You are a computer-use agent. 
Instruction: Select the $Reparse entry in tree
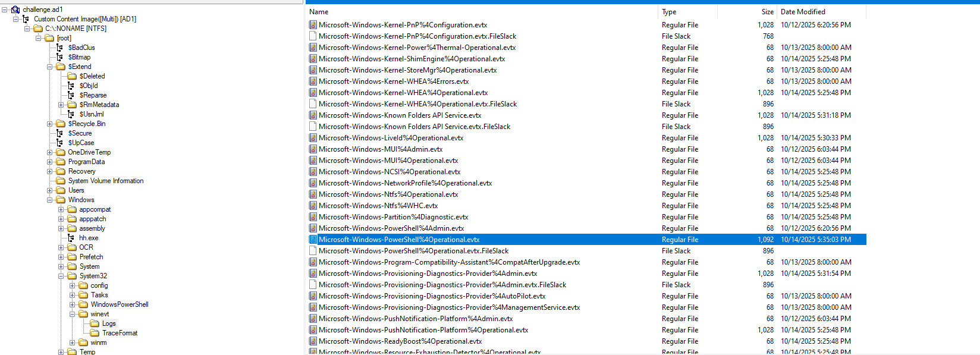pyautogui.click(x=93, y=95)
